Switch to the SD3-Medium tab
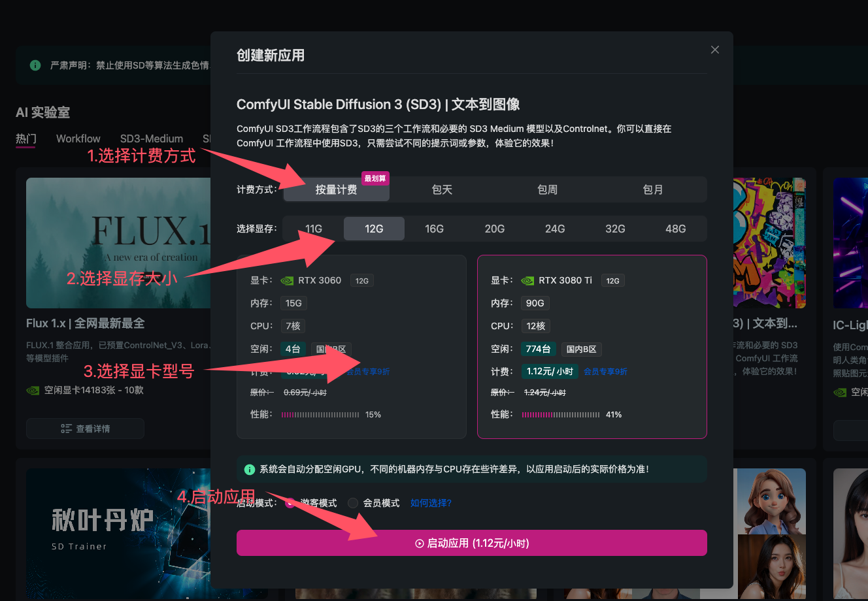Viewport: 868px width, 601px height. click(151, 138)
